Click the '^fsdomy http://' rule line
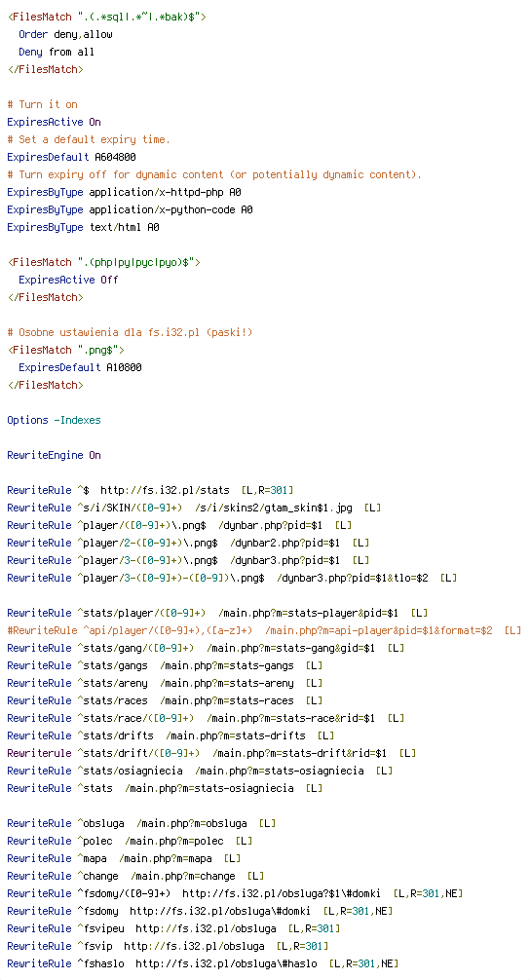This screenshot has height=980, width=530. pos(201,911)
